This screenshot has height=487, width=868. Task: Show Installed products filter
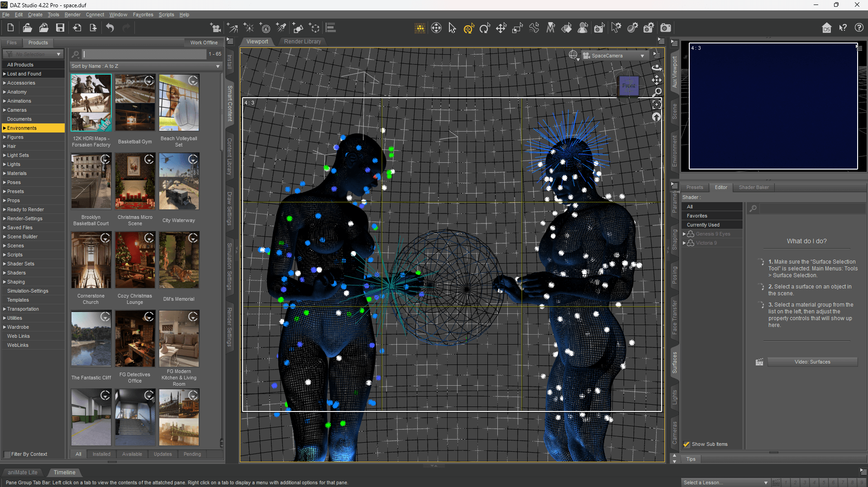pyautogui.click(x=101, y=454)
